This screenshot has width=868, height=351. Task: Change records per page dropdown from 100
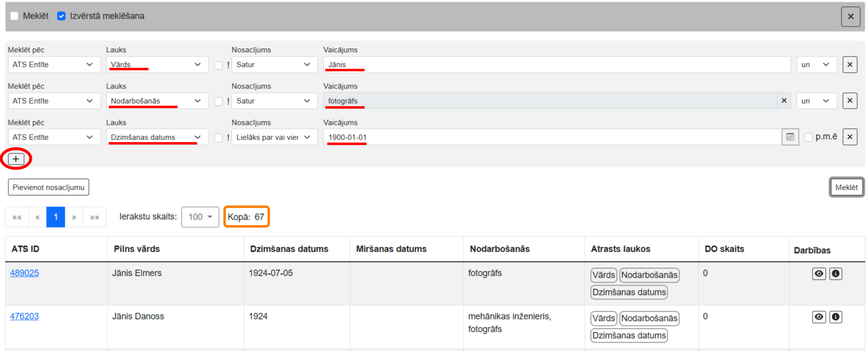(200, 217)
